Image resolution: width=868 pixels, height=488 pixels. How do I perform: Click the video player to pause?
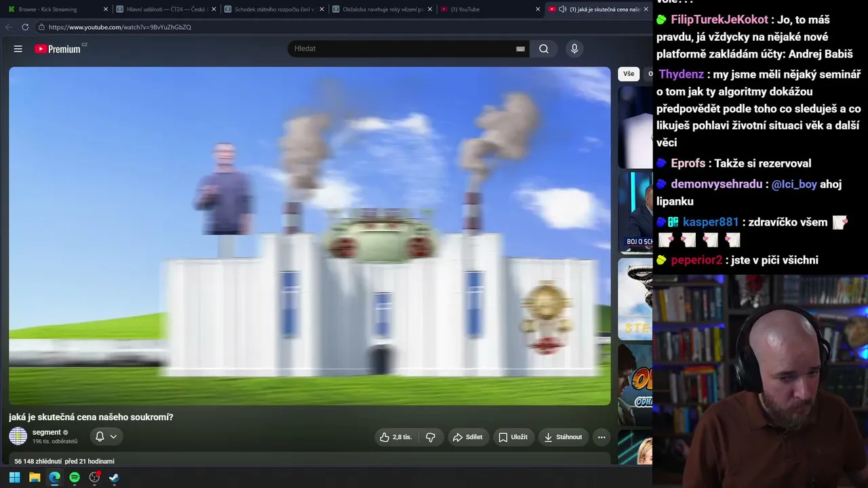(x=310, y=236)
